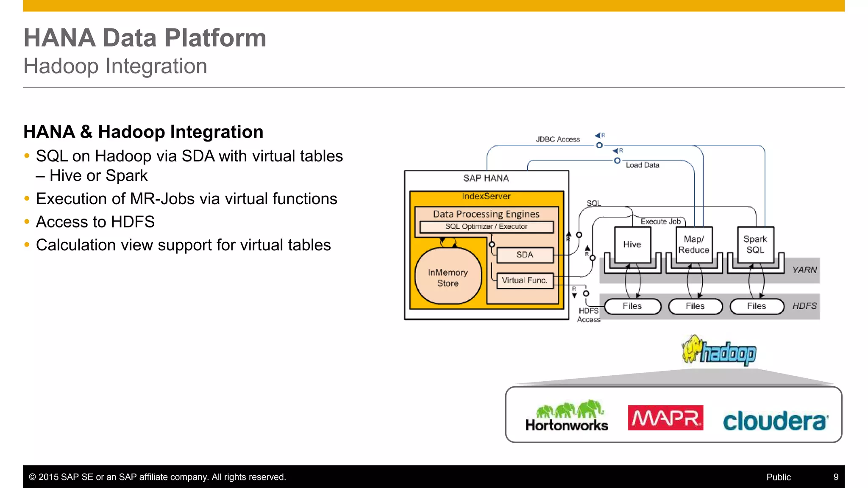The image size is (868, 488).
Task: Click the Files node under Hive
Action: coord(633,306)
